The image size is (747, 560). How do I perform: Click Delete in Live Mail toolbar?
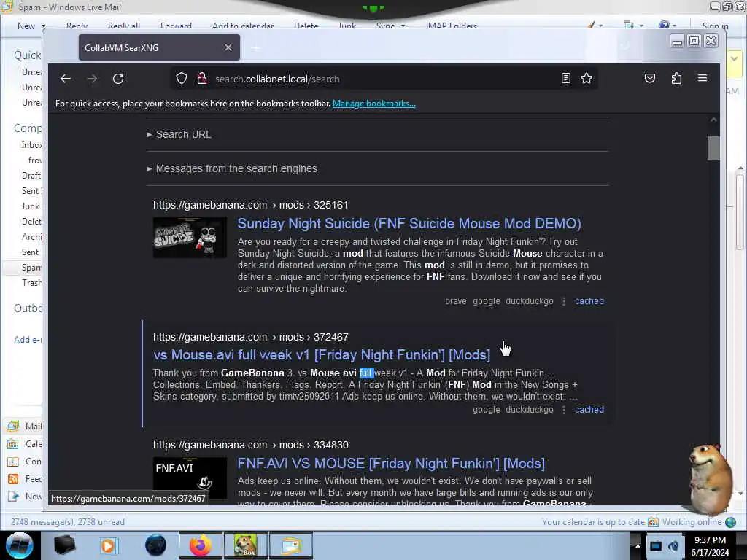tap(306, 26)
